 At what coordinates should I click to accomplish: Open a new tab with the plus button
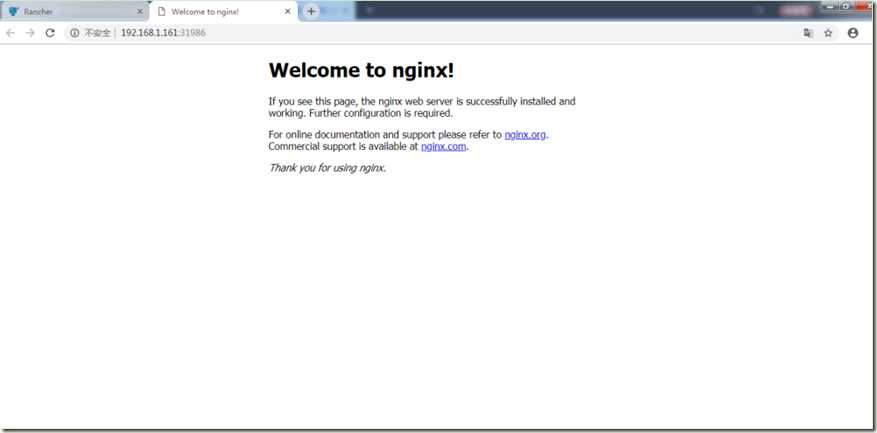pos(312,11)
